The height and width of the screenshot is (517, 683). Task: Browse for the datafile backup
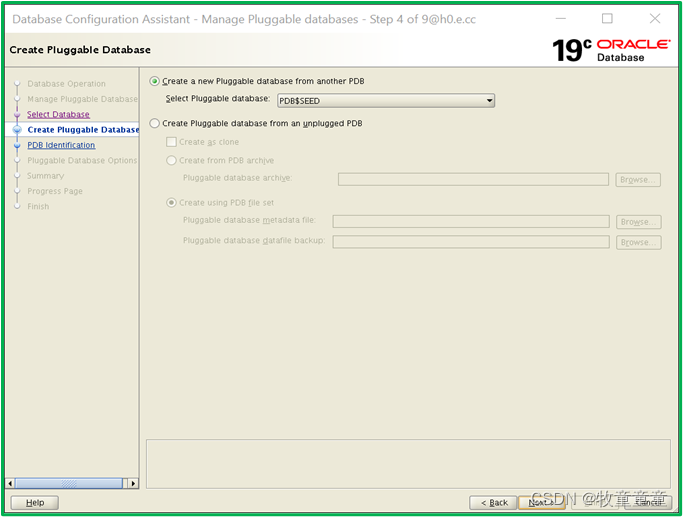(639, 242)
